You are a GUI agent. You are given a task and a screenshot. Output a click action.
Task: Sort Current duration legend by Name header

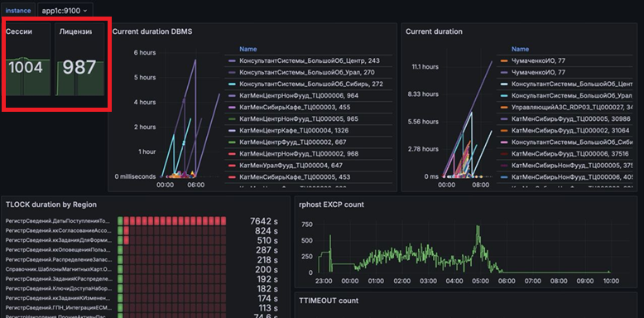[x=520, y=49]
